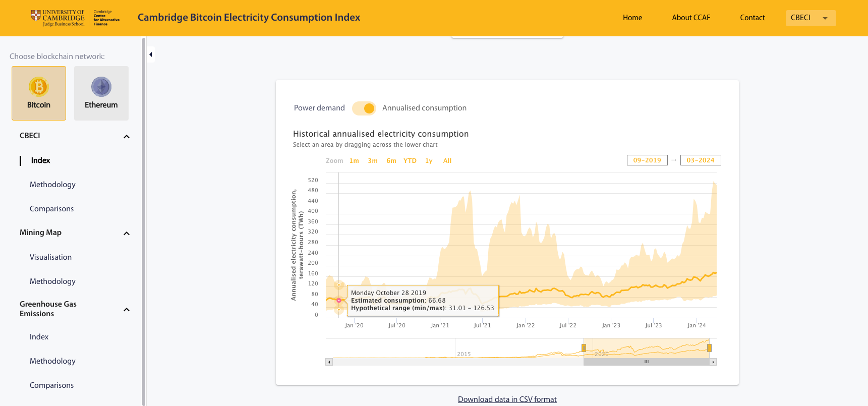This screenshot has width=868, height=406.
Task: Click the Annualised consumption label
Action: click(424, 108)
